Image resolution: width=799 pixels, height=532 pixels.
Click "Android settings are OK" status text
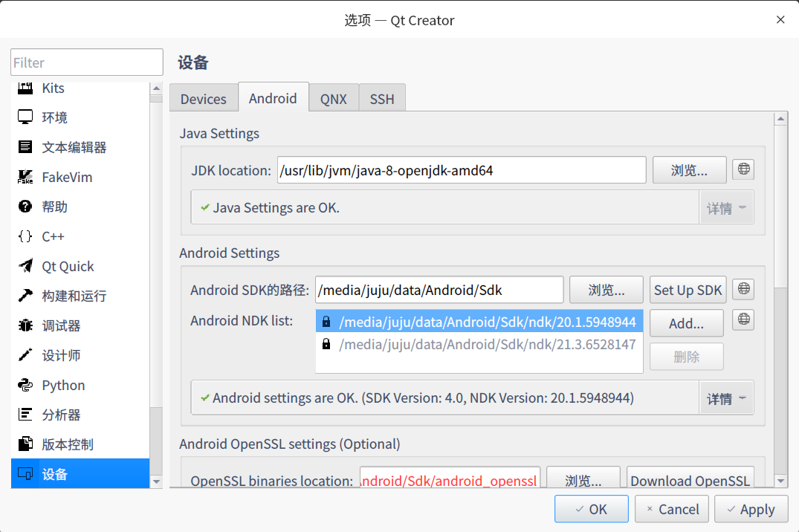click(423, 398)
